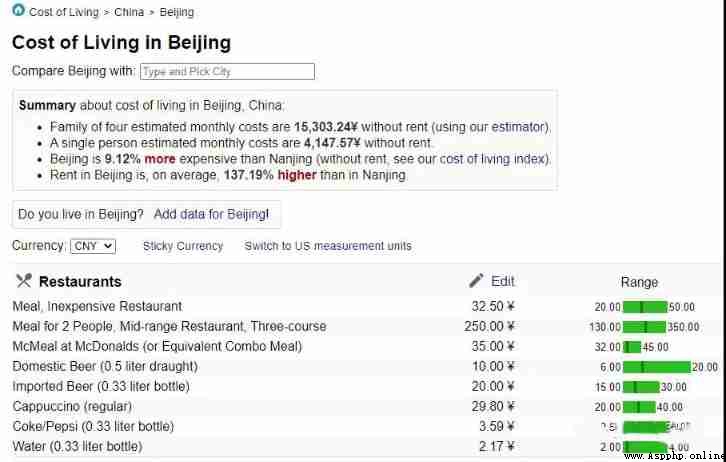The width and height of the screenshot is (726, 462).
Task: Switch to US measurement units
Action: 328,246
